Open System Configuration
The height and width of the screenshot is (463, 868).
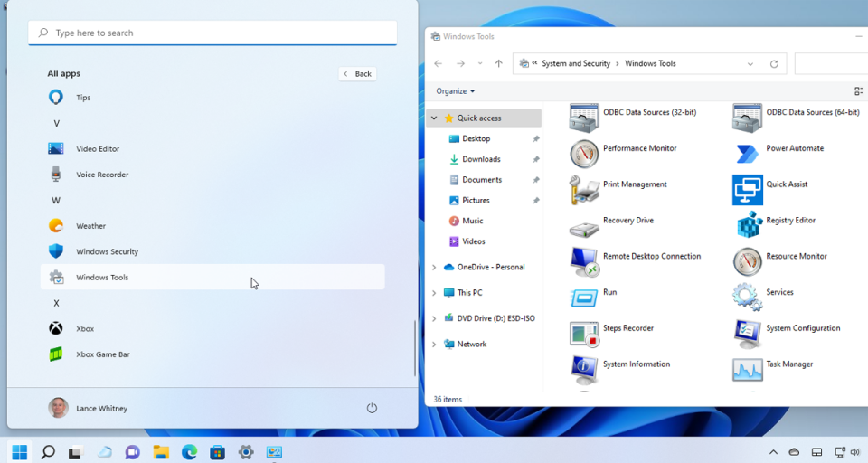pos(787,334)
